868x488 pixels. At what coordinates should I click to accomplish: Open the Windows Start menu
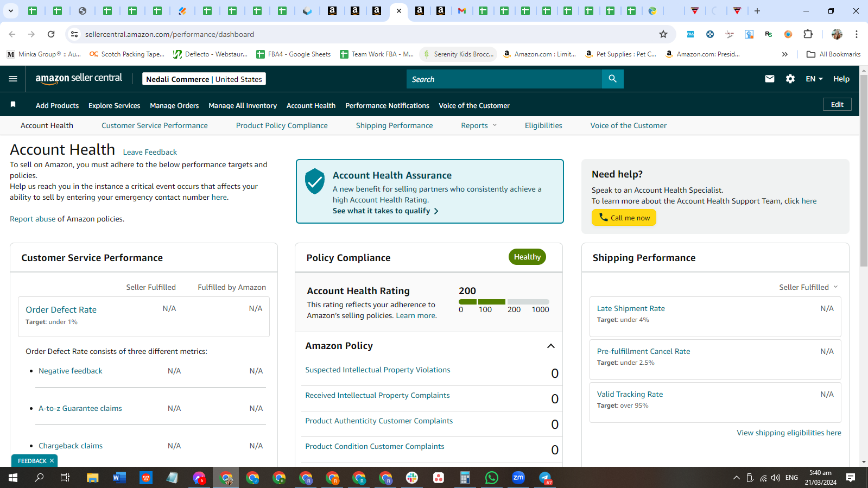[x=13, y=478]
